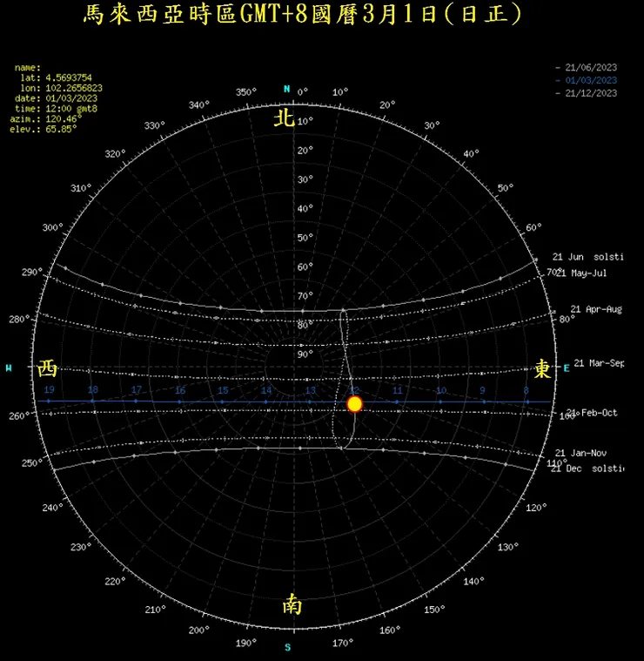The width and height of the screenshot is (644, 661).
Task: Click the yellow 東 east character
Action: point(542,369)
